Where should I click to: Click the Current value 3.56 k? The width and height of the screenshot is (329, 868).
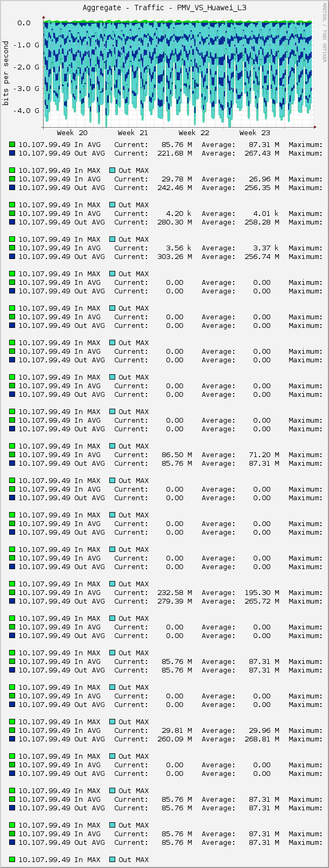click(x=179, y=248)
